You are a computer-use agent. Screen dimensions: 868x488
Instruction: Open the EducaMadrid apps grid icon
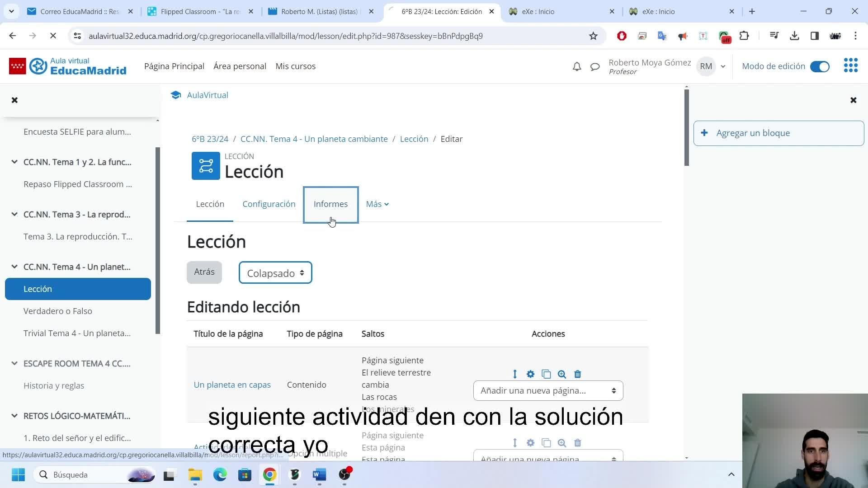pyautogui.click(x=850, y=66)
